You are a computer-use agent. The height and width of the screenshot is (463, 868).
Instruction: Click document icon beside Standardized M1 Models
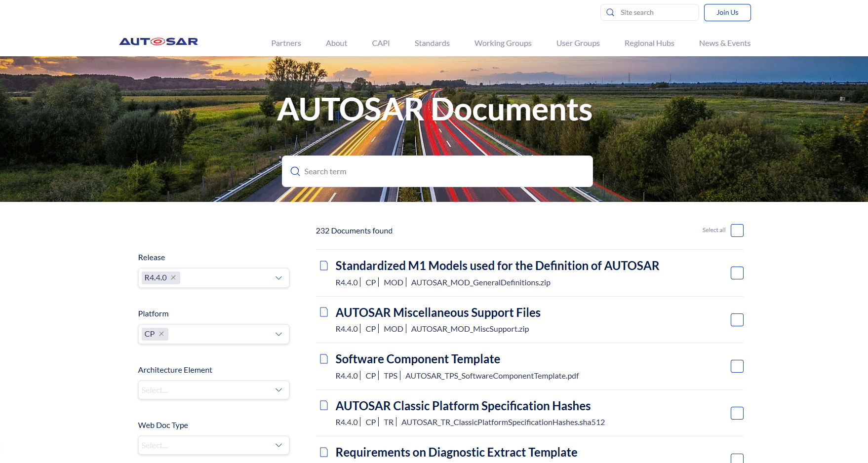324,266
